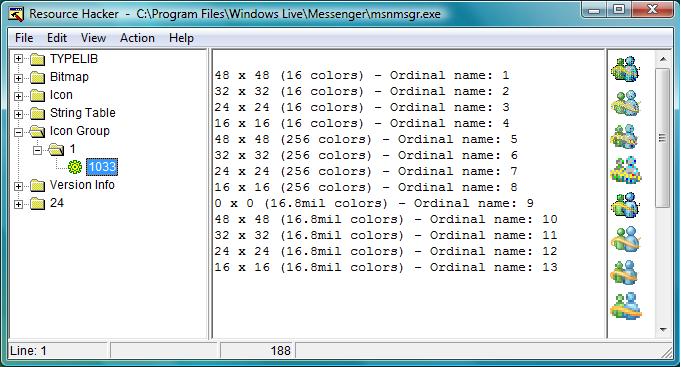Select the folder icon labeled 24
The width and height of the screenshot is (681, 367).
[37, 204]
